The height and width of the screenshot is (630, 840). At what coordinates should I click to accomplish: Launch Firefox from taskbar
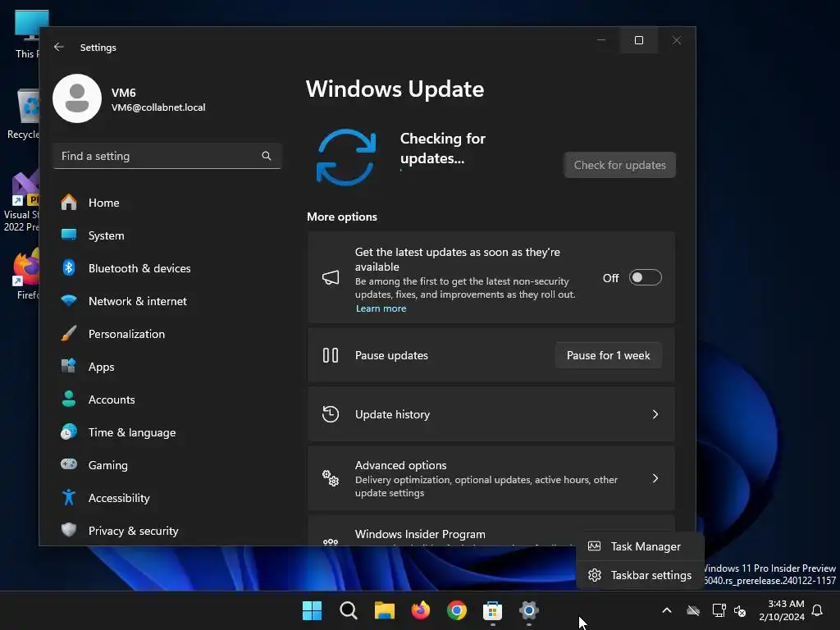point(421,610)
